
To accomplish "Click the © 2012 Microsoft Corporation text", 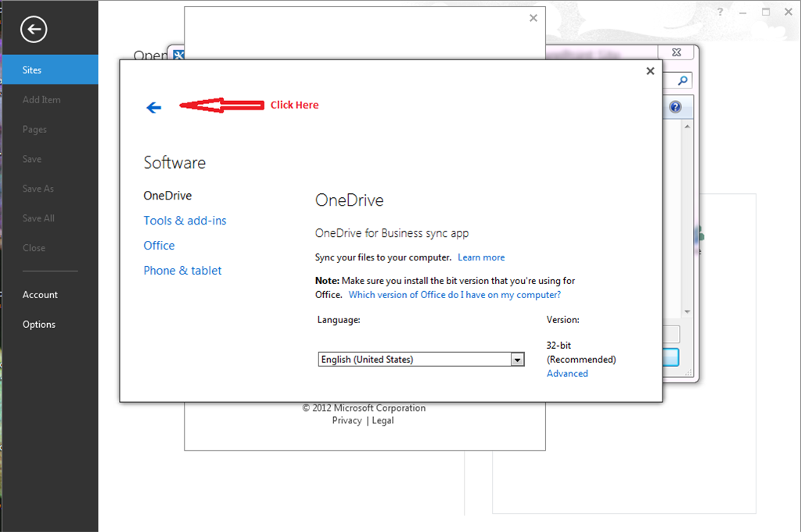I will 364,408.
